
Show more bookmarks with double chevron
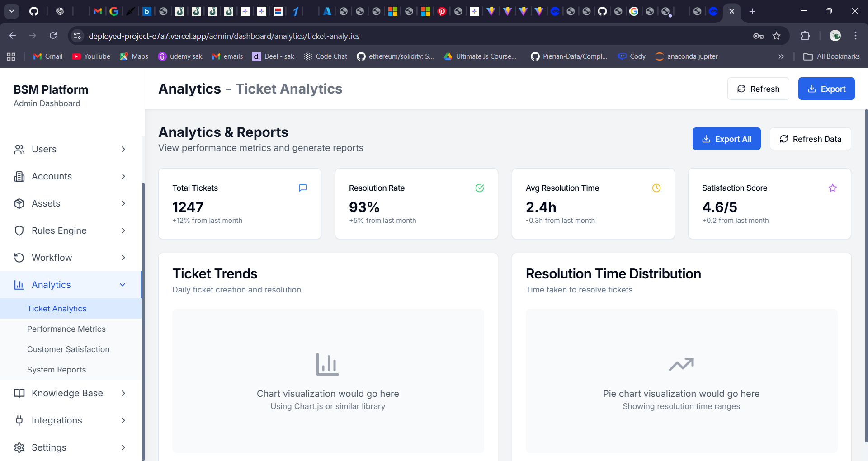click(781, 56)
